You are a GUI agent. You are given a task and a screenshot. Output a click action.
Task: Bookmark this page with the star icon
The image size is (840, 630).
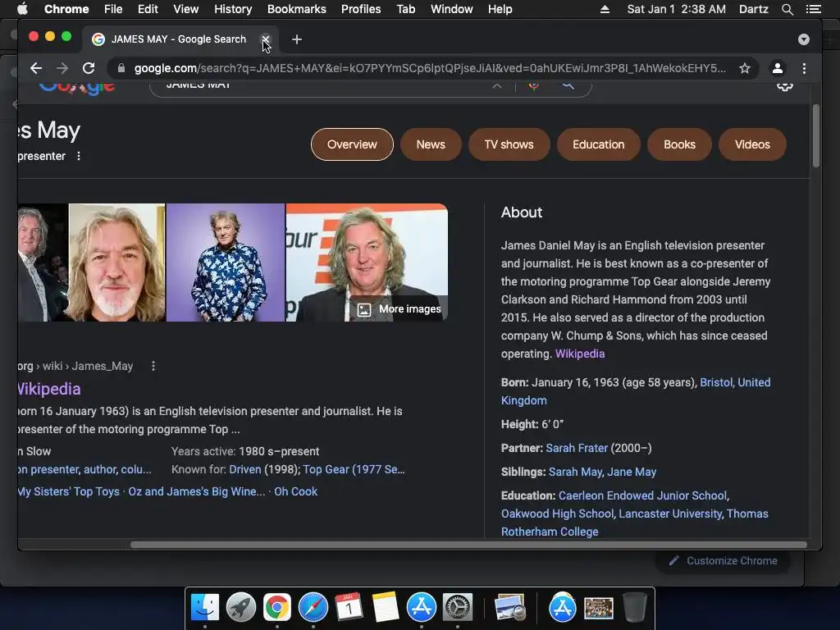pos(745,68)
